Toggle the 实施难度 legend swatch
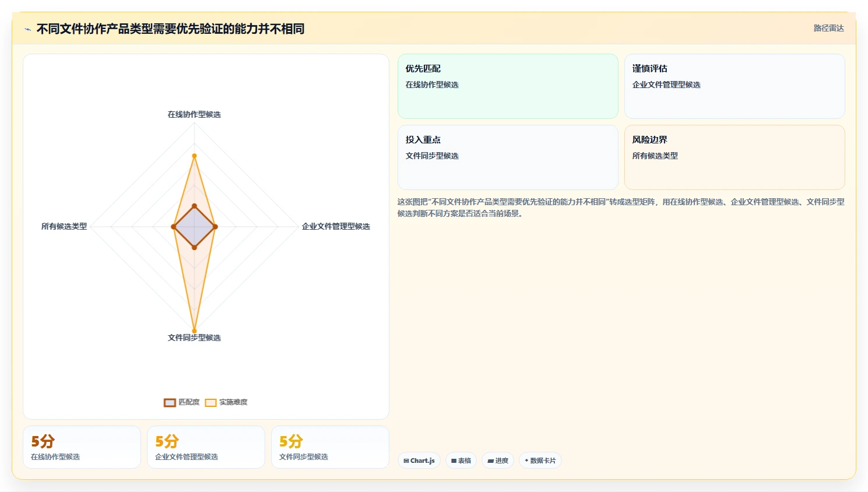 [210, 402]
